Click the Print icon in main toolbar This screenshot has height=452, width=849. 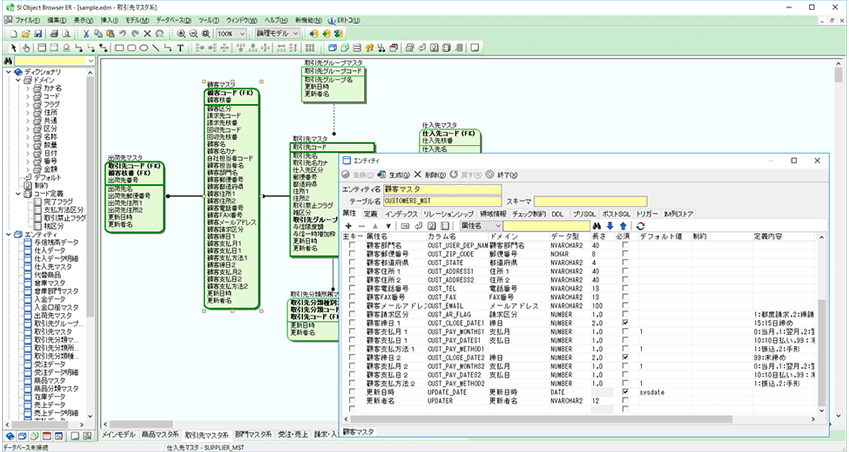pos(55,33)
